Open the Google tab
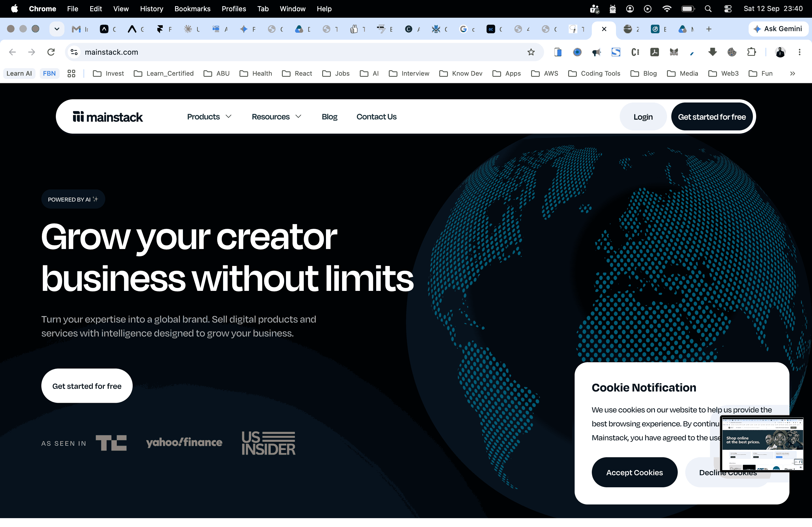Viewport: 812px width, 527px height. pos(463,29)
